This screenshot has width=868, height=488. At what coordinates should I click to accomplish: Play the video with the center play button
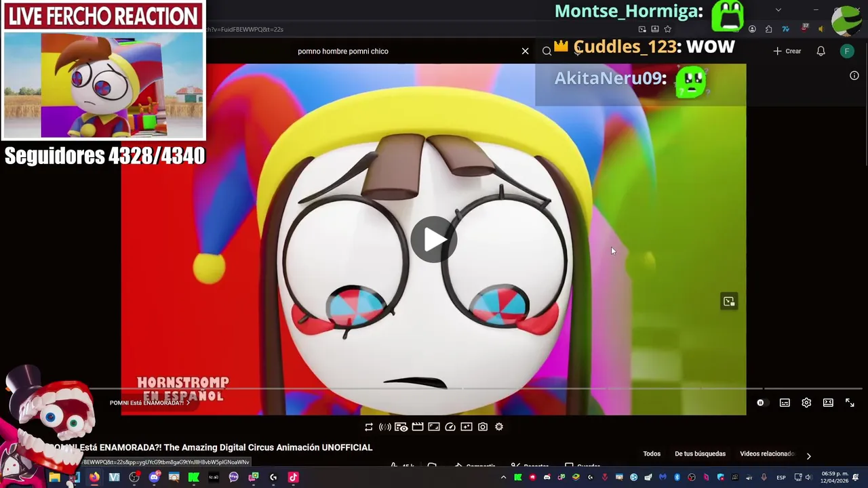434,239
